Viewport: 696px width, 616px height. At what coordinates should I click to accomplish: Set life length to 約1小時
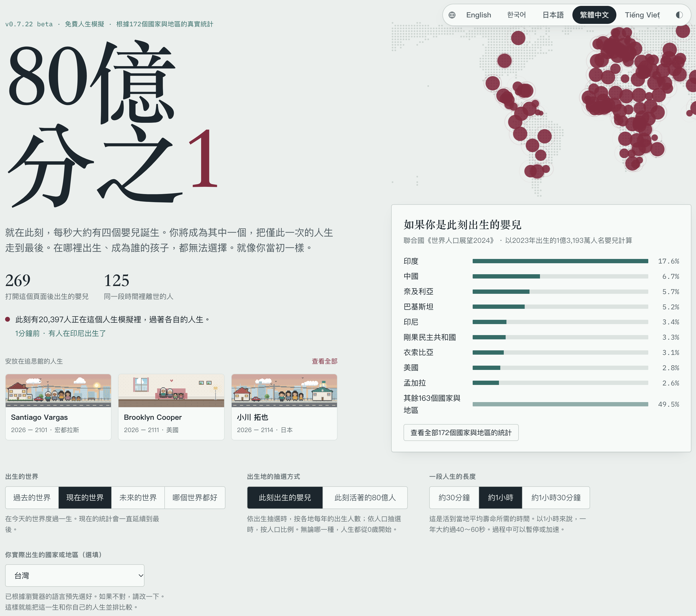click(x=500, y=498)
